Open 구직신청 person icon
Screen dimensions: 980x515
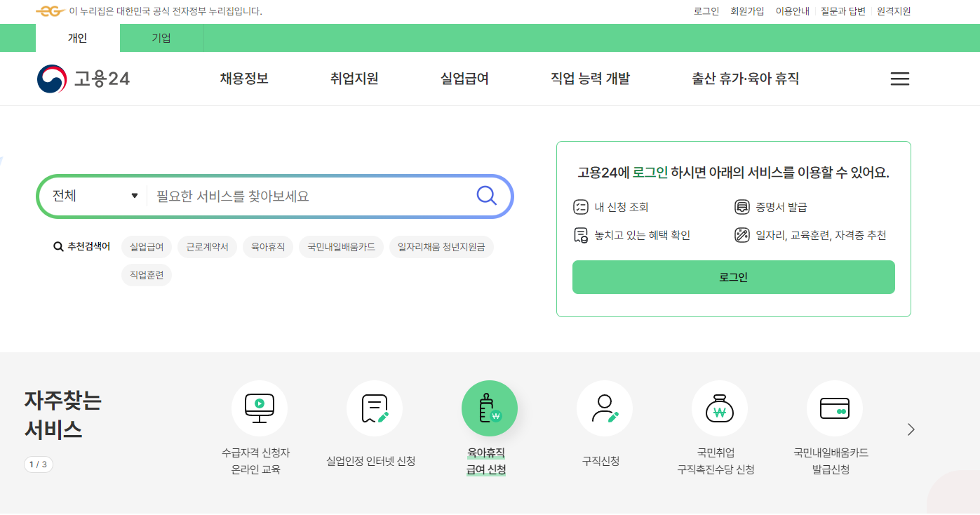(x=605, y=408)
